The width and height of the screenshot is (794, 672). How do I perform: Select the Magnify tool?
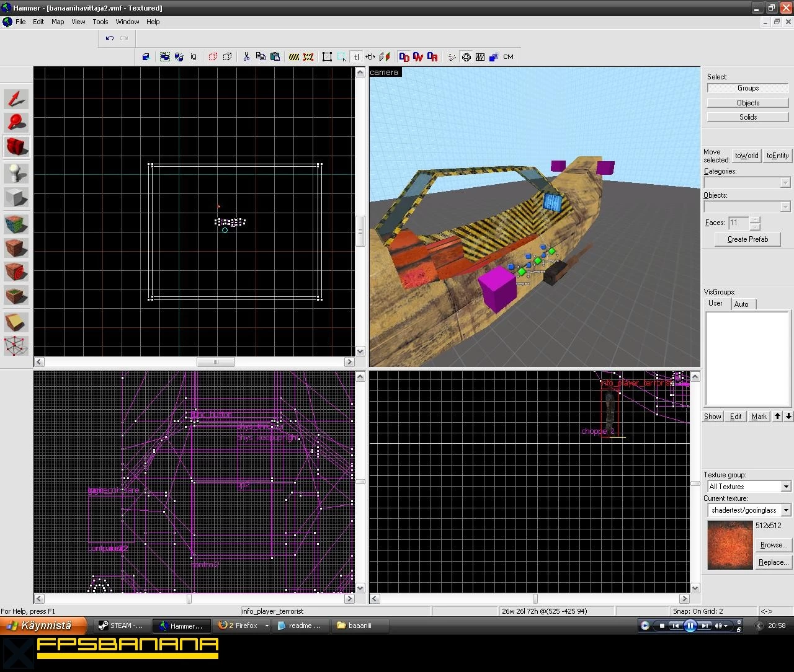point(16,123)
